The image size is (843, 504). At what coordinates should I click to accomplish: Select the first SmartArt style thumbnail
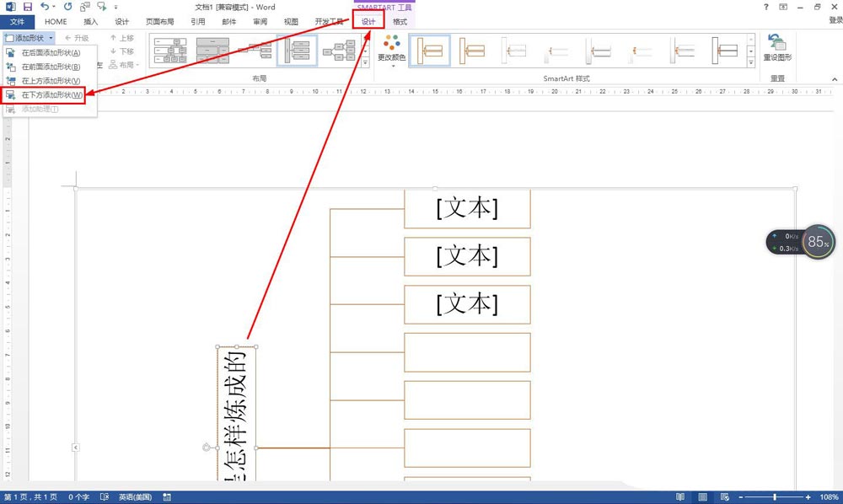pyautogui.click(x=430, y=51)
